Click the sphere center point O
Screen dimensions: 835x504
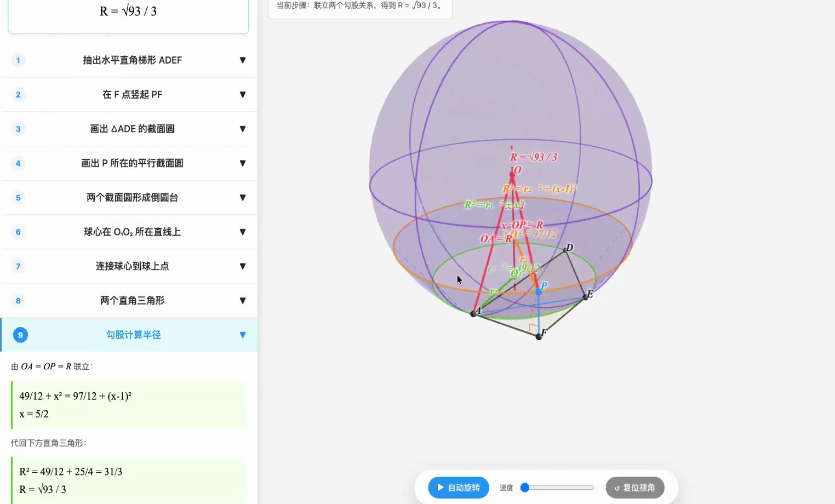pos(512,175)
